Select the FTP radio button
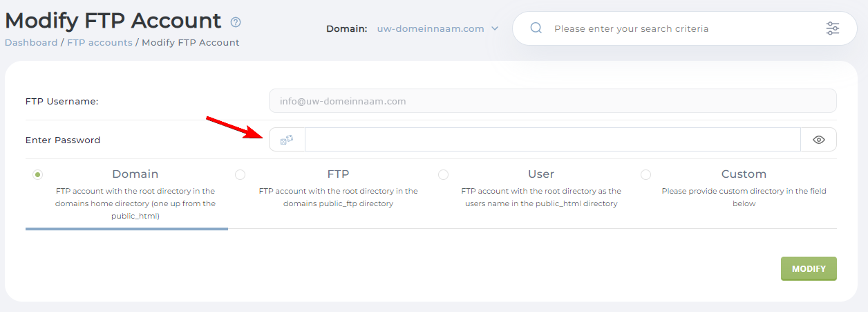868x312 pixels. [x=240, y=175]
